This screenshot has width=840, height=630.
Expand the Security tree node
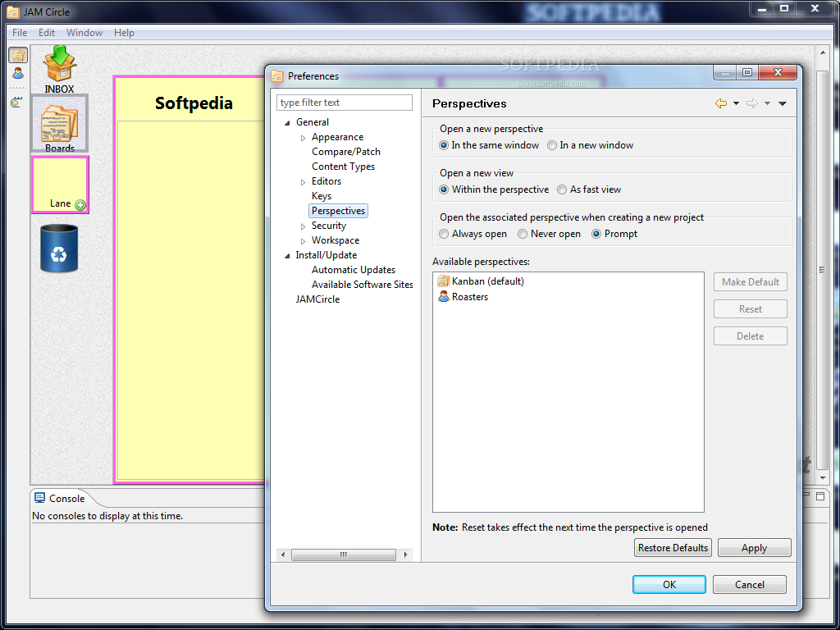[x=304, y=226]
